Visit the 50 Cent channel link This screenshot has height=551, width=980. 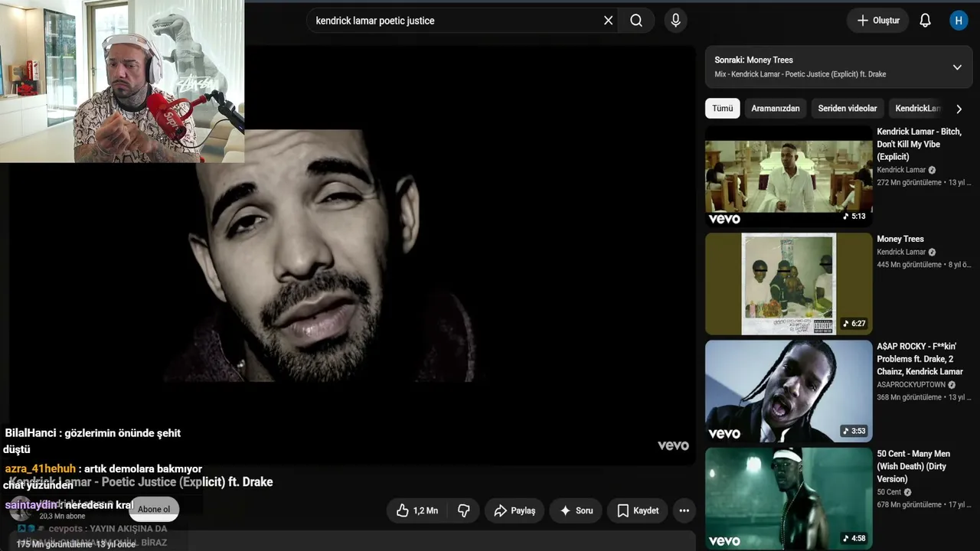pos(889,492)
